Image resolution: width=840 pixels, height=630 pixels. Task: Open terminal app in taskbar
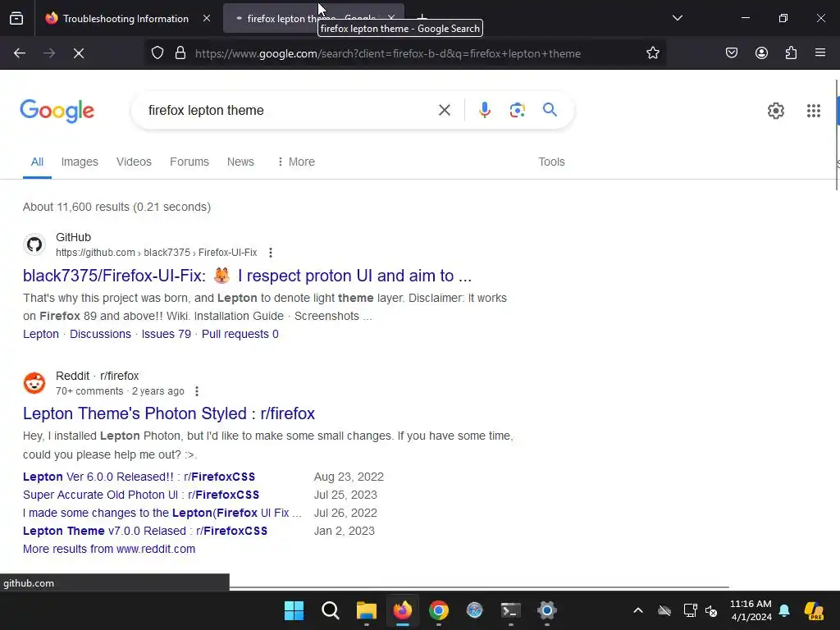(x=510, y=610)
